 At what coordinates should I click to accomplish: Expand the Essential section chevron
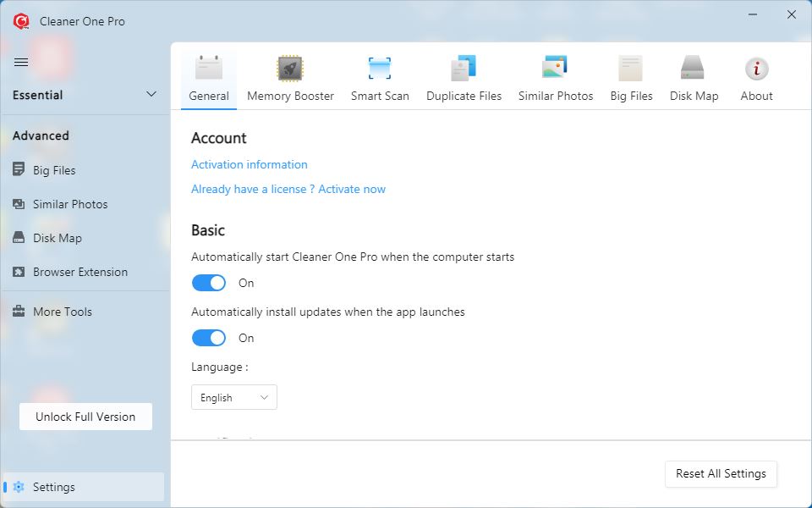(x=151, y=94)
